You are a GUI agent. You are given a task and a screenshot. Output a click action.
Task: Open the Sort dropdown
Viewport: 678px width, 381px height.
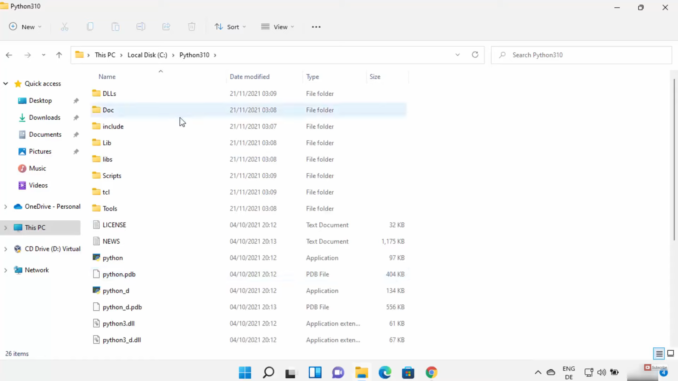230,27
